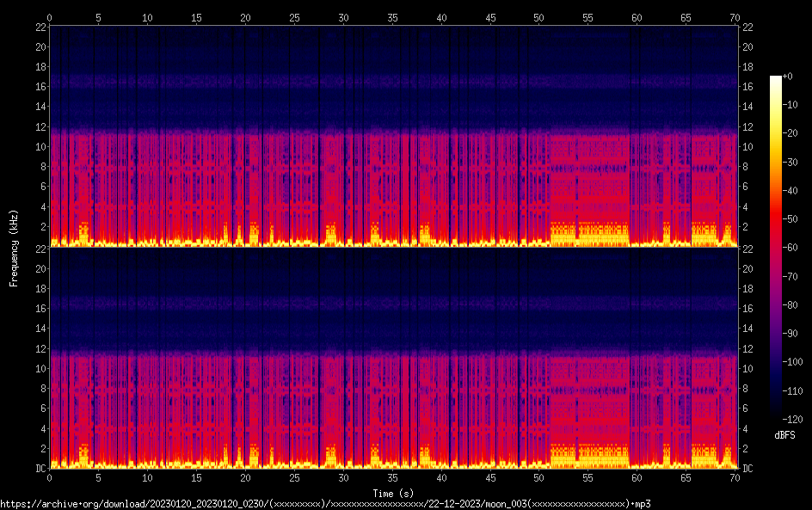
Task: Click the white top end of the color bar
Action: (x=776, y=80)
